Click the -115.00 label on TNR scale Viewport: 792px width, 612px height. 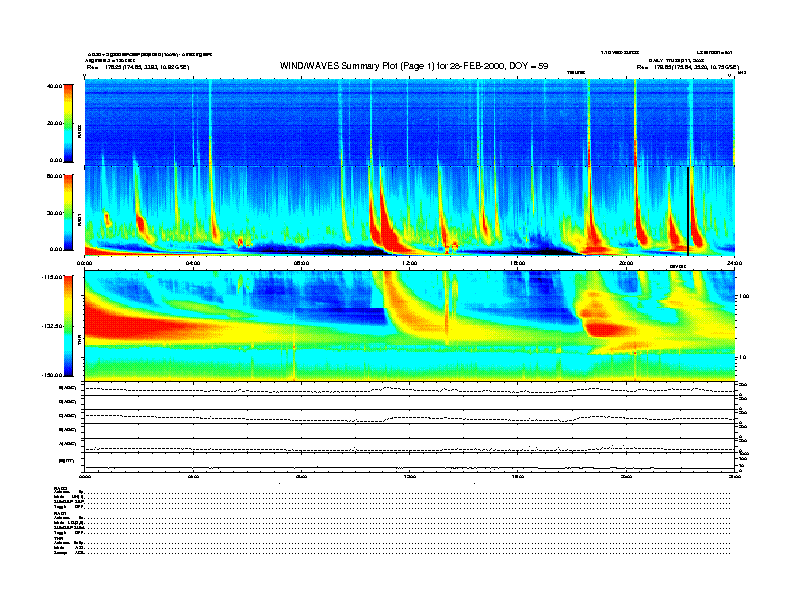pyautogui.click(x=51, y=277)
